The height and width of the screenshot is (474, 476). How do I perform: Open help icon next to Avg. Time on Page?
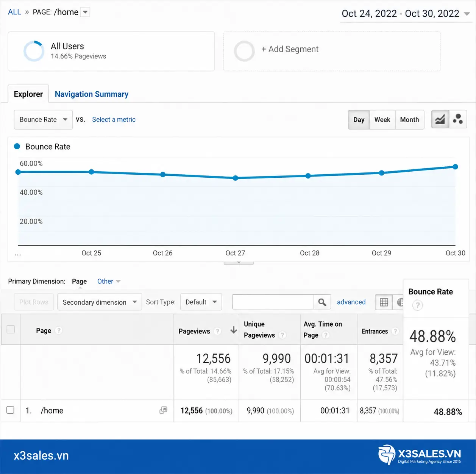[x=326, y=335]
